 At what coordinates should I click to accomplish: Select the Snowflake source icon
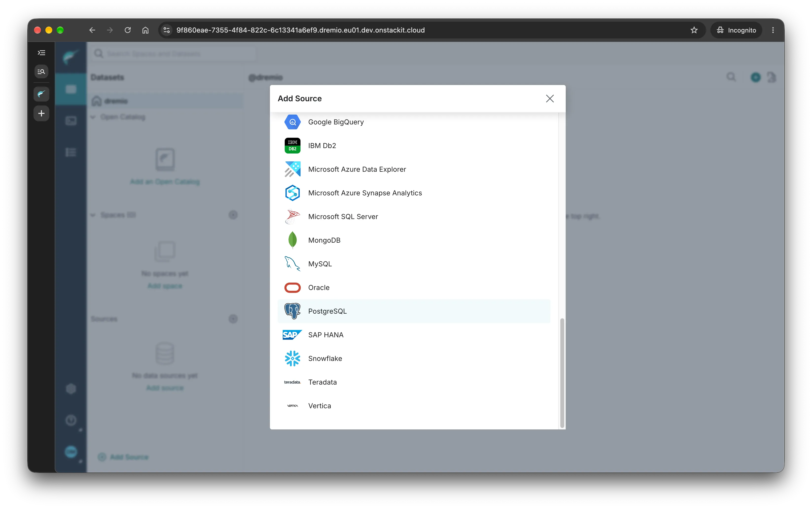(292, 358)
